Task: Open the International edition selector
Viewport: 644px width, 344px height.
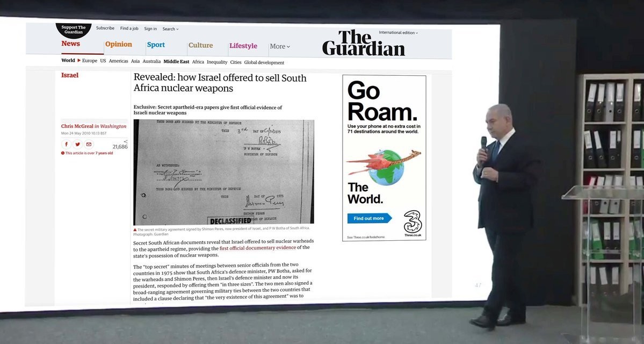Action: tap(398, 33)
